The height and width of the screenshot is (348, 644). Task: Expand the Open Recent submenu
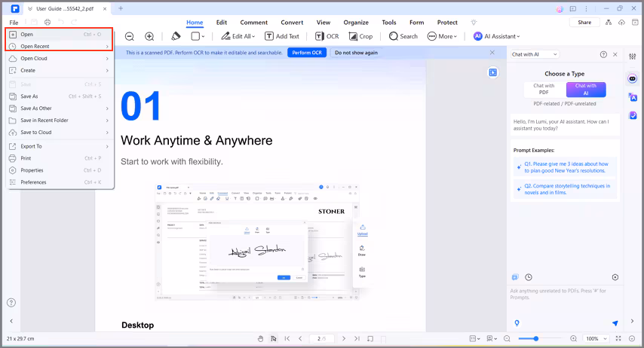(x=60, y=46)
